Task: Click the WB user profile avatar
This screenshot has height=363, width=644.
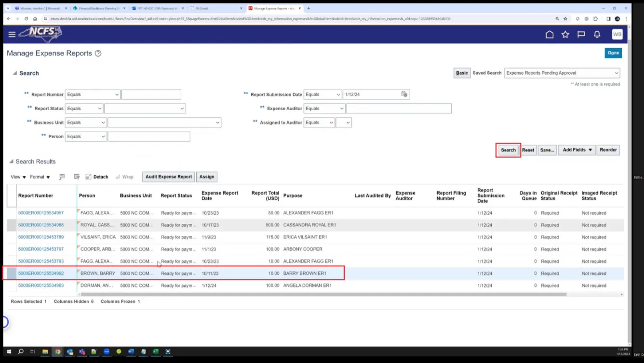Action: pyautogui.click(x=617, y=34)
